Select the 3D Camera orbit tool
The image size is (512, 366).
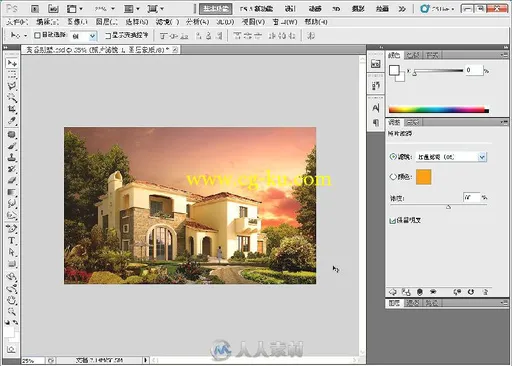pyautogui.click(x=12, y=288)
